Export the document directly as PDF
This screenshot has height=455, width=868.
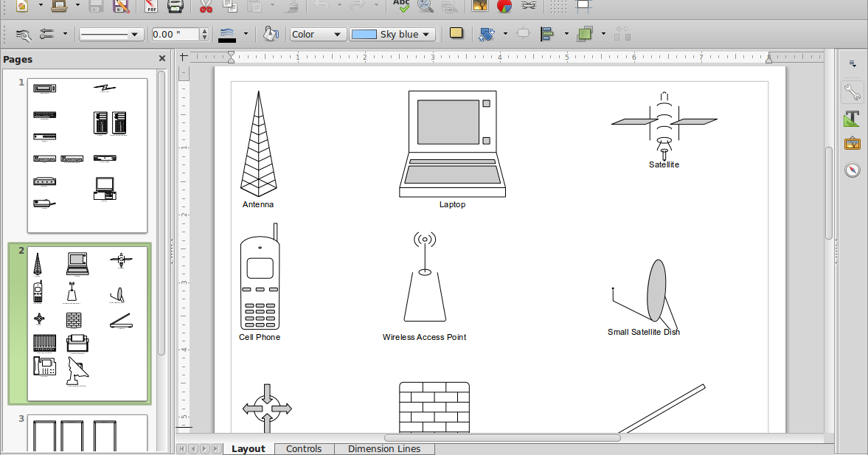(x=152, y=7)
